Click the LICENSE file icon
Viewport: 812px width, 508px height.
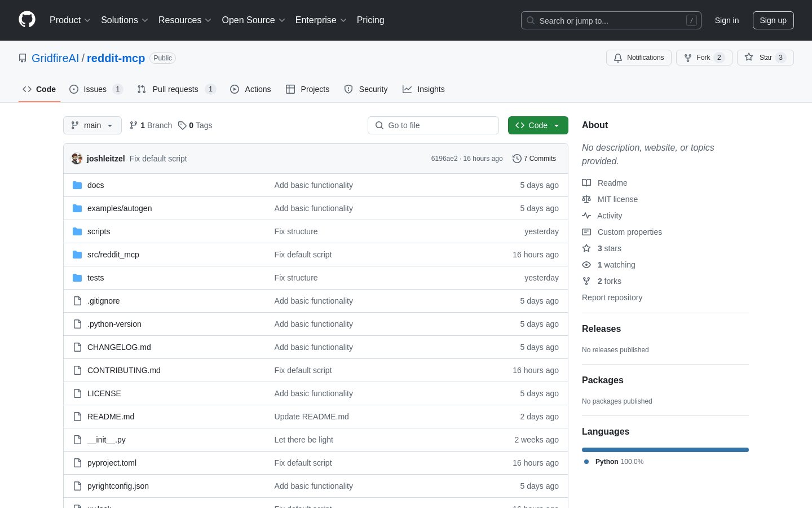pos(77,393)
